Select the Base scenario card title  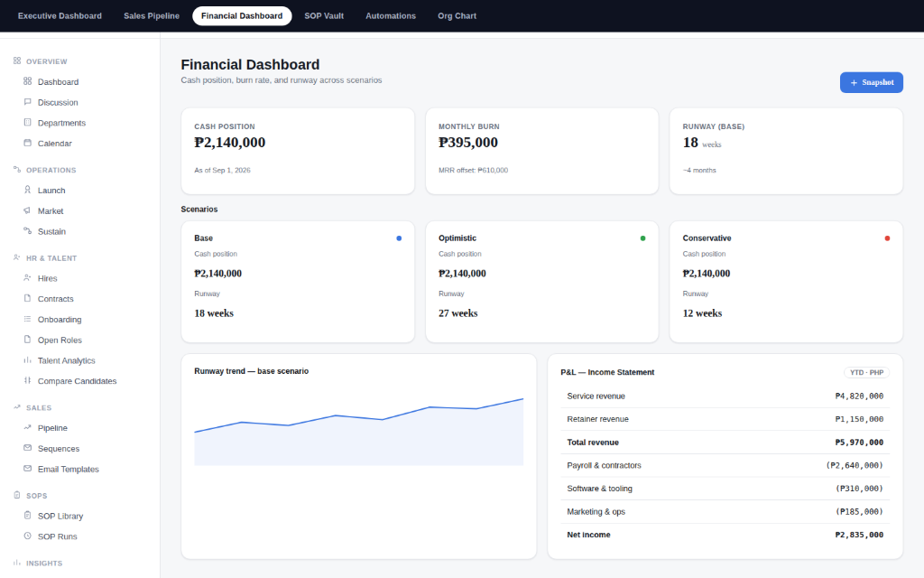click(x=203, y=238)
